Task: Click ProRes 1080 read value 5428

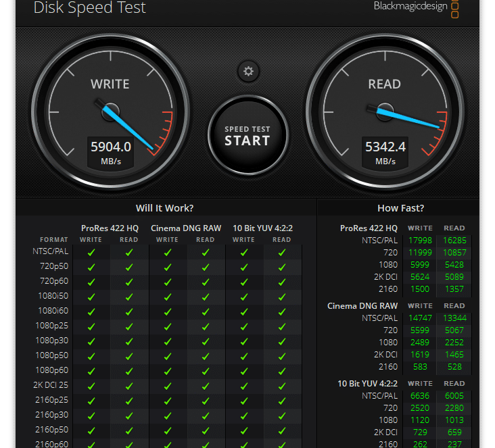Action: click(454, 265)
